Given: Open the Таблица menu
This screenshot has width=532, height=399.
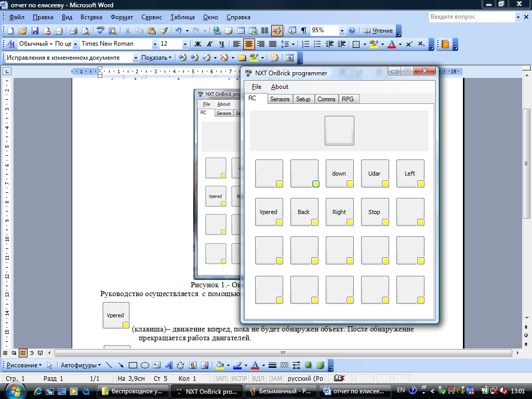Looking at the screenshot, I should (182, 17).
